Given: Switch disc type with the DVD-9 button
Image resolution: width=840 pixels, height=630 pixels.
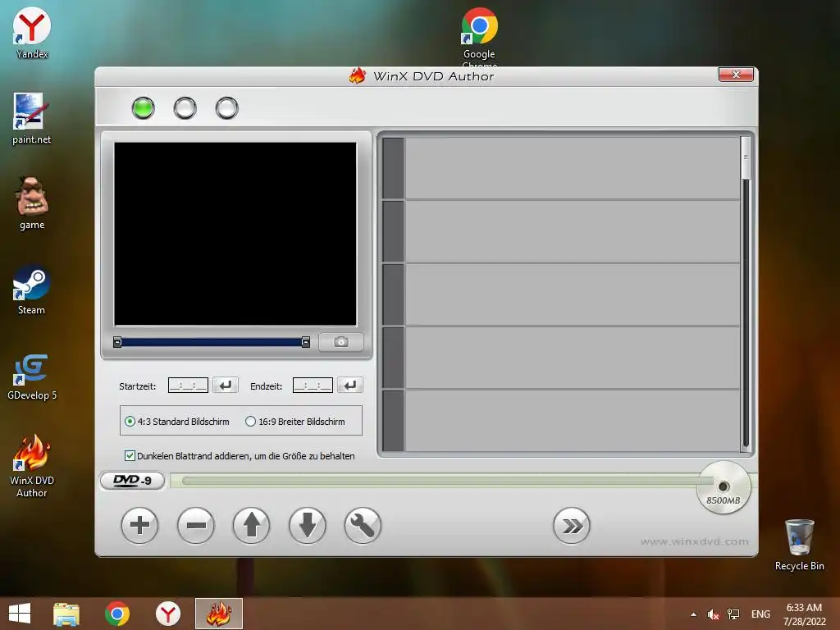Looking at the screenshot, I should pyautogui.click(x=132, y=481).
